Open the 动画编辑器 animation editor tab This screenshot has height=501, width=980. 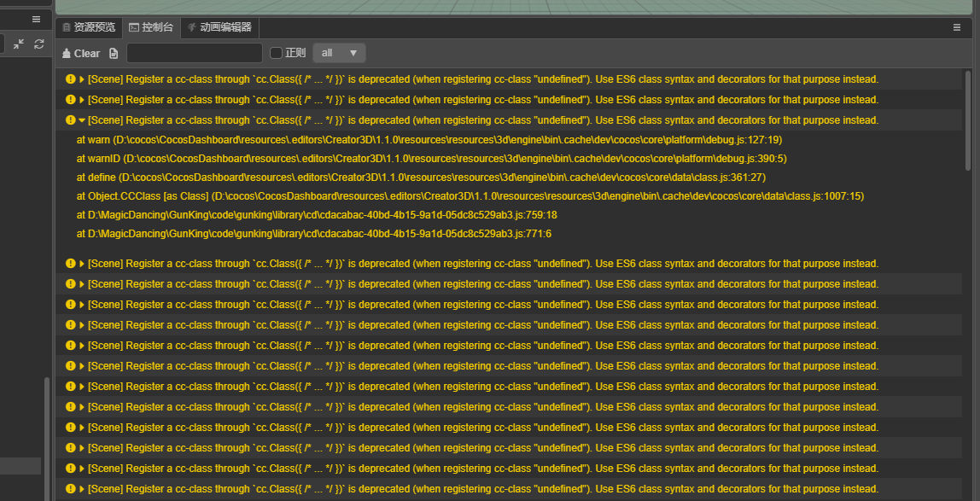[x=219, y=27]
